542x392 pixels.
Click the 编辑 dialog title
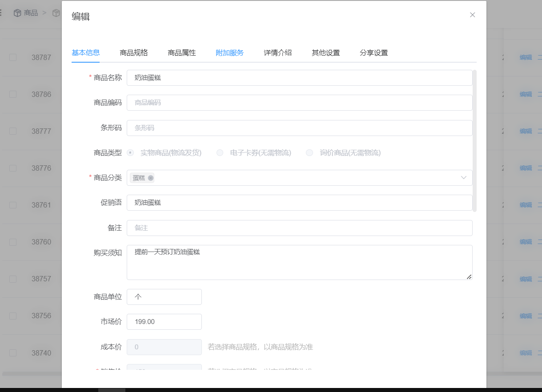tap(80, 16)
